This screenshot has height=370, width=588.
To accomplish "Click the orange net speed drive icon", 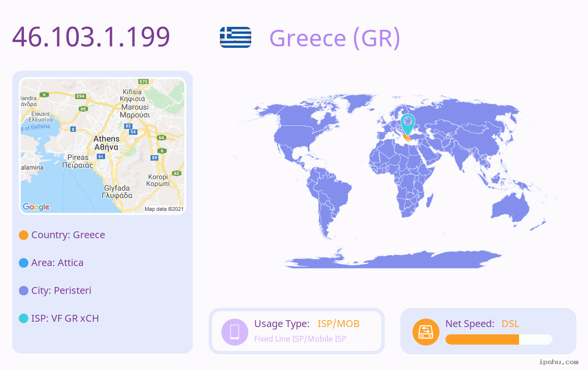I will click(x=426, y=331).
